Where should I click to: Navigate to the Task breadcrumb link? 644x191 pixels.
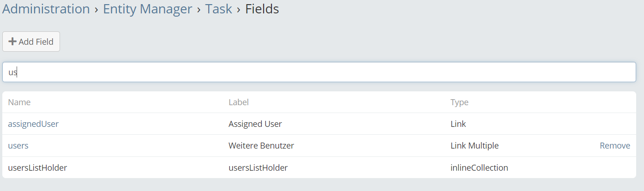218,9
